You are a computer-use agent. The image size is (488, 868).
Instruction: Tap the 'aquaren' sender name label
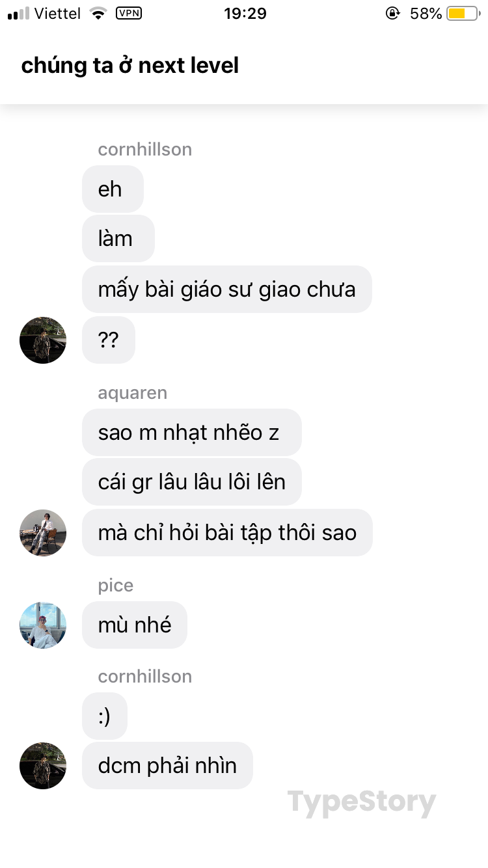pos(133,393)
